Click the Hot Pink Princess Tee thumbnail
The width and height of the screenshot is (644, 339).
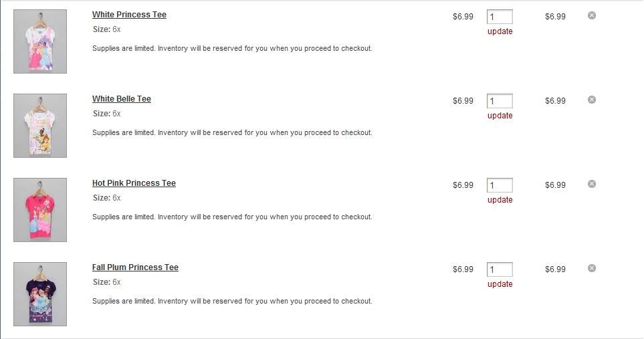click(x=40, y=210)
